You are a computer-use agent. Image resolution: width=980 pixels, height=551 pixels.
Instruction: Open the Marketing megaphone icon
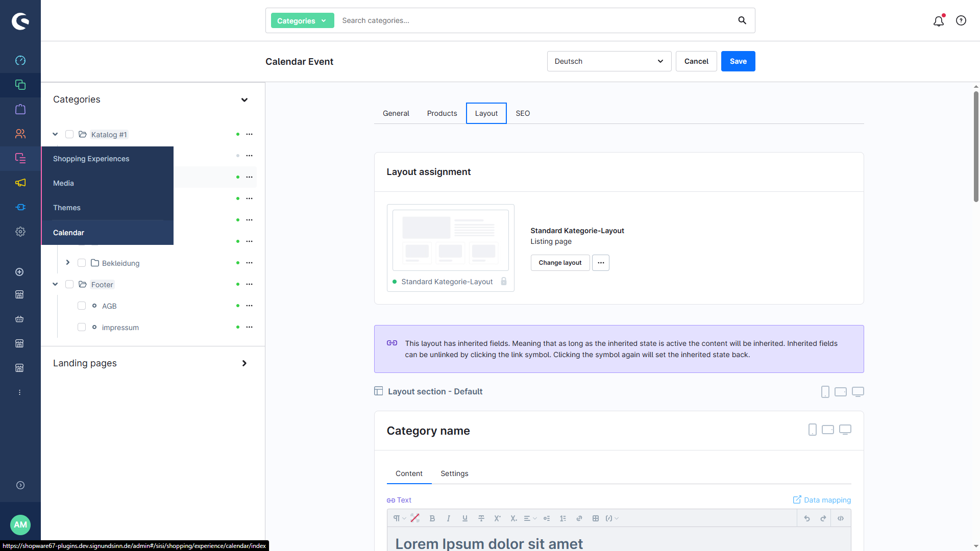[x=20, y=183]
